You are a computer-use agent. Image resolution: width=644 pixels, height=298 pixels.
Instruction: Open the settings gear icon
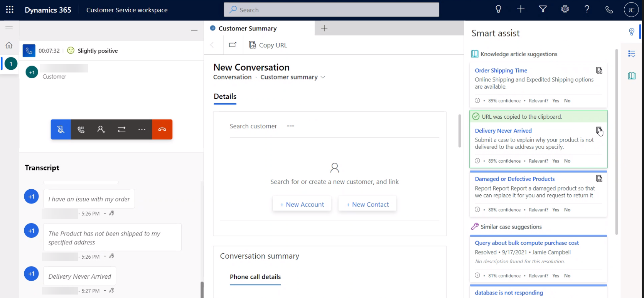pyautogui.click(x=565, y=9)
